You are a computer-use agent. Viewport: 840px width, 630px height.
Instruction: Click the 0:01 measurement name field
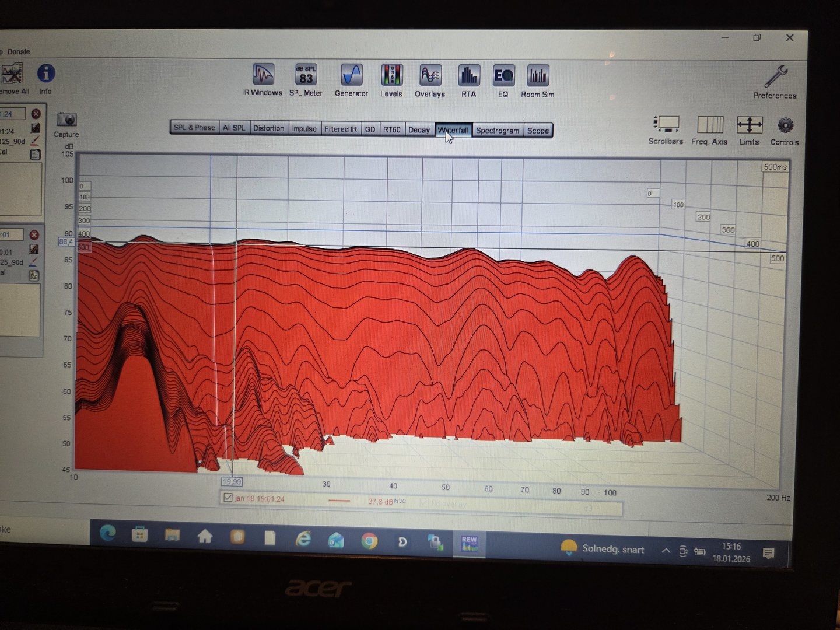coord(10,235)
